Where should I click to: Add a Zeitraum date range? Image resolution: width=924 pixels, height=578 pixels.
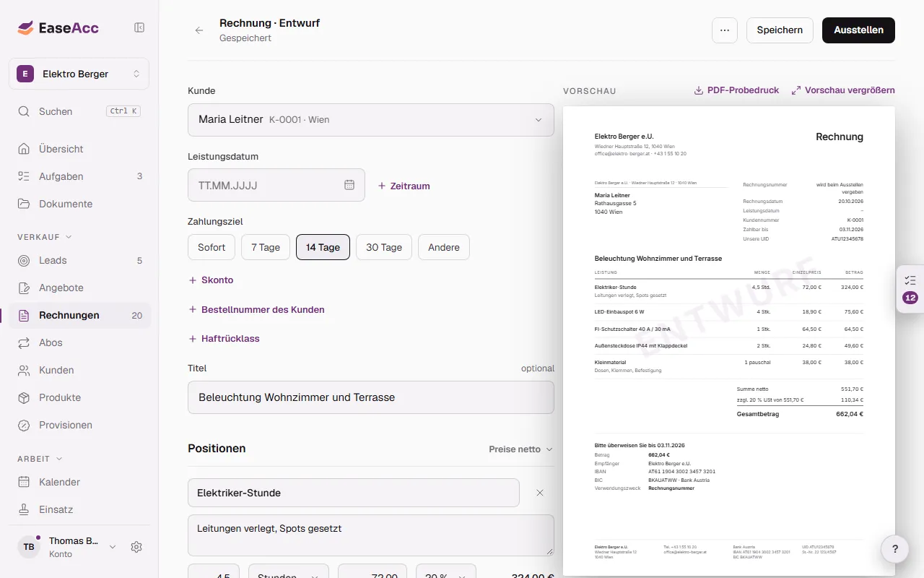tap(404, 186)
